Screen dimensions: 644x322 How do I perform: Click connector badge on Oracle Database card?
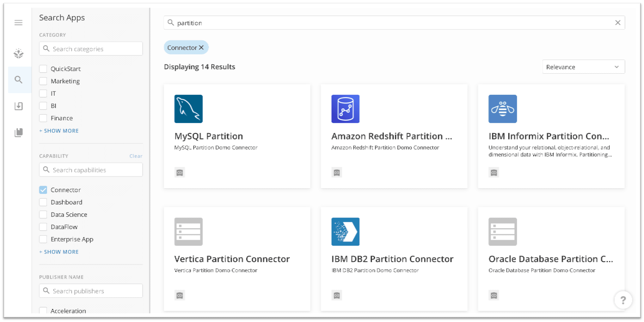click(x=494, y=295)
